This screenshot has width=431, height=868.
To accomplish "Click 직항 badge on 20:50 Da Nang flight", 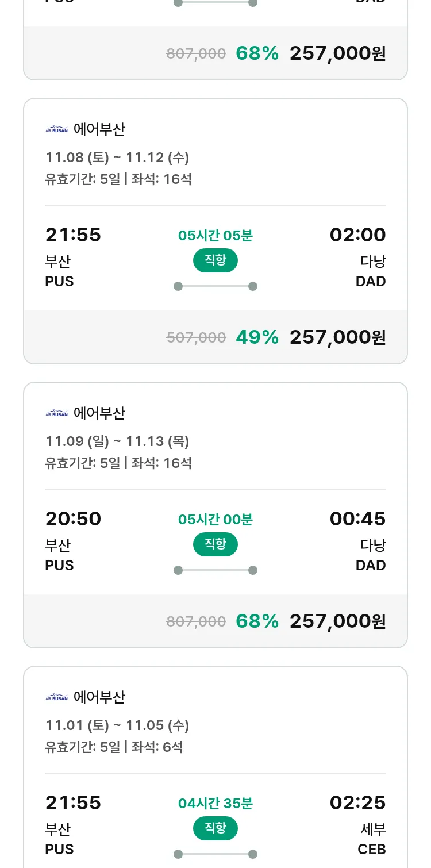I will [215, 544].
